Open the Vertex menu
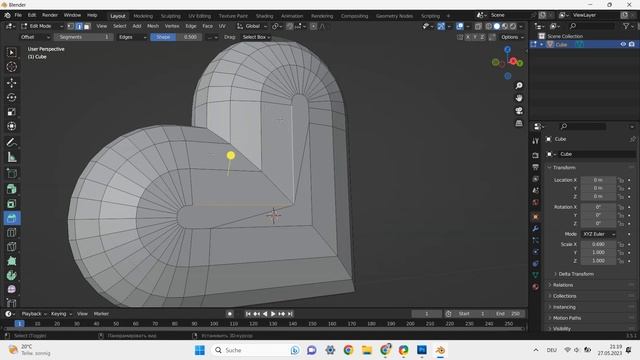The width and height of the screenshot is (640, 360). (x=172, y=26)
